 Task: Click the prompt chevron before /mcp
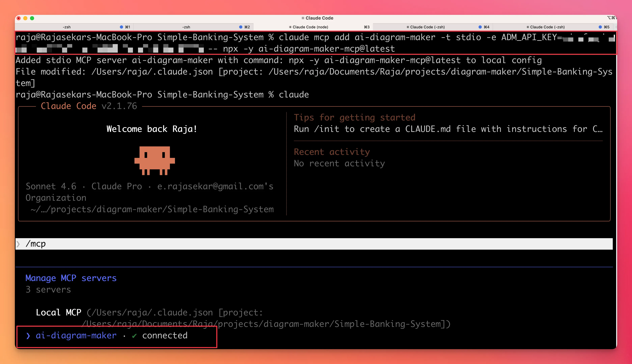[18, 244]
